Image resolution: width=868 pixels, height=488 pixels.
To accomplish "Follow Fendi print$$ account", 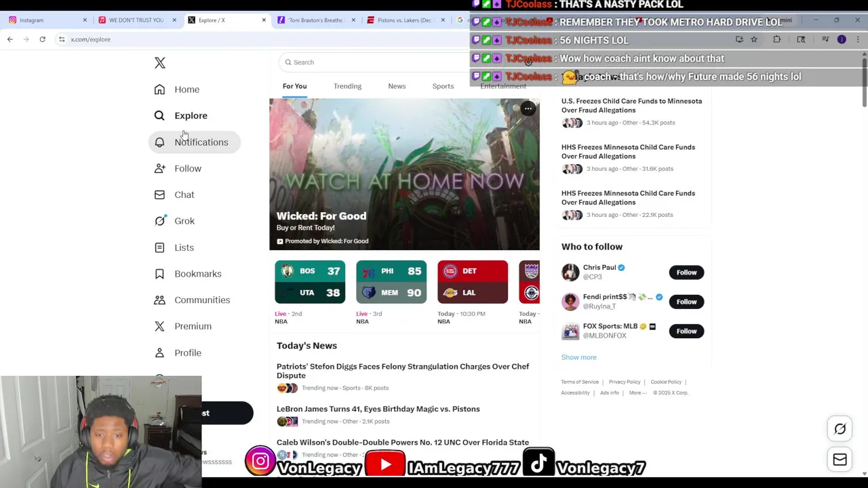I will tap(686, 302).
